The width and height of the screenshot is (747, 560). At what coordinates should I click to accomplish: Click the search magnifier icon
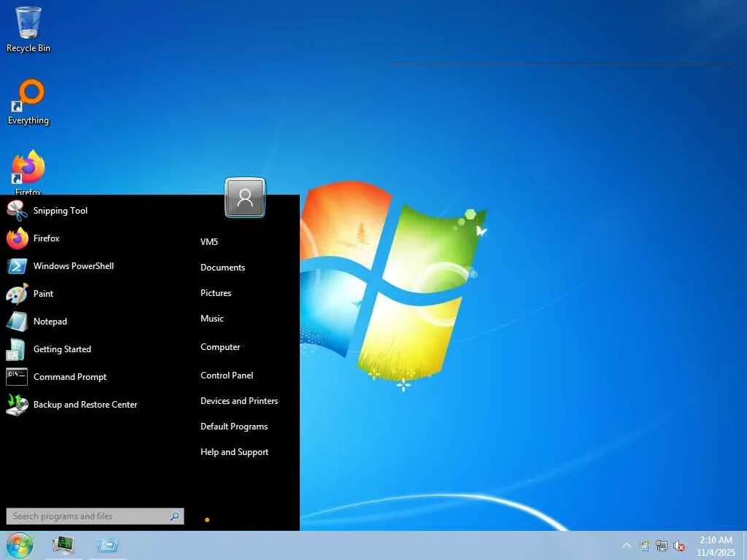[175, 516]
